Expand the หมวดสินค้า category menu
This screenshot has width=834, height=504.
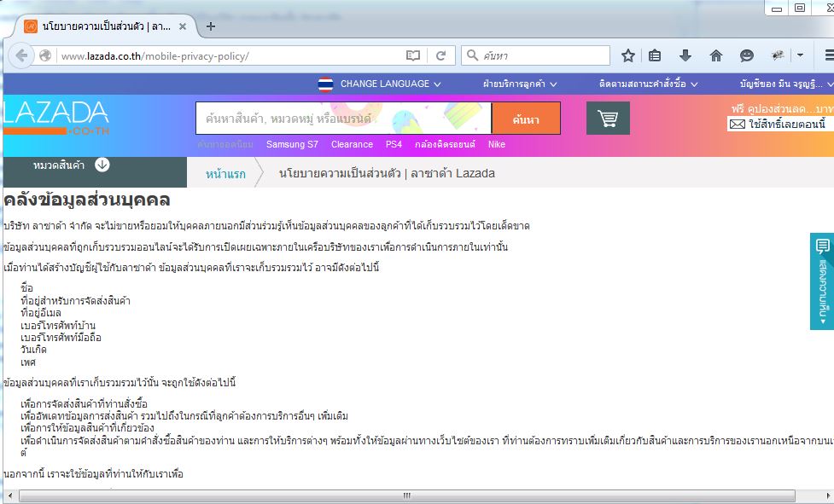[95, 172]
